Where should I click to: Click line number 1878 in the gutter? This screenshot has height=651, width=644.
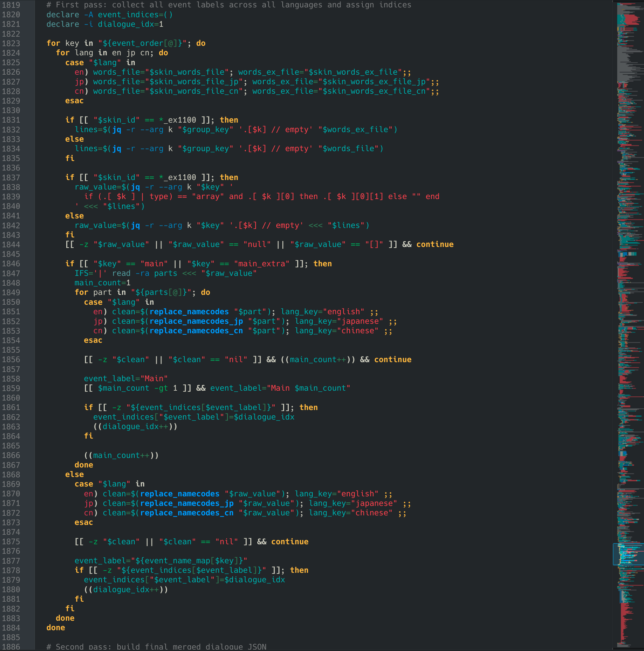coord(11,570)
